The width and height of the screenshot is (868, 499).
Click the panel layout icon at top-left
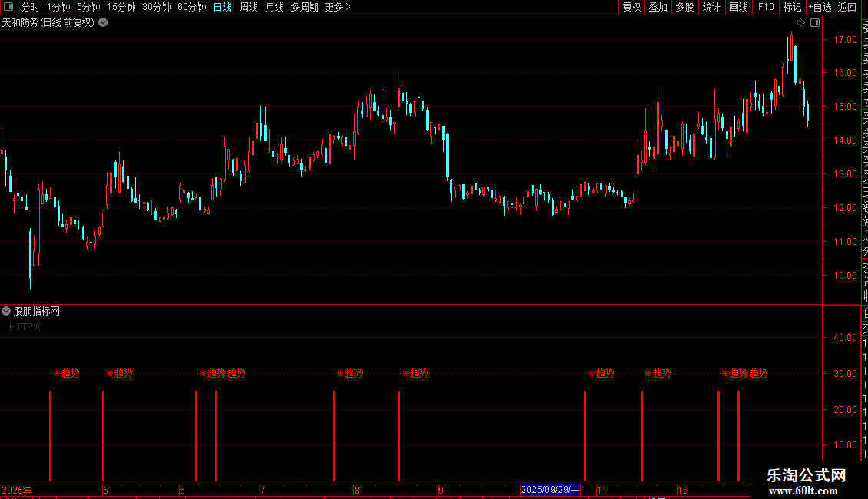click(8, 7)
